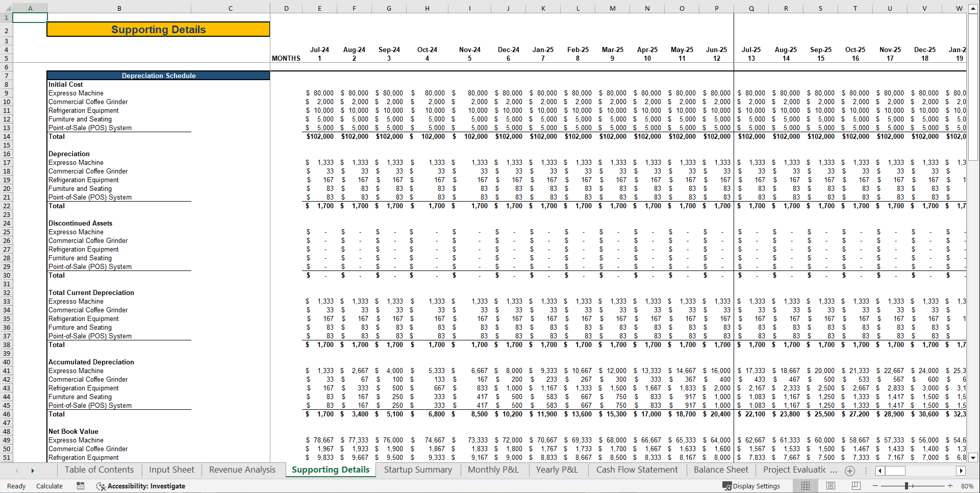The image size is (980, 493).
Task: Click the next sheet navigation arrow
Action: click(x=33, y=470)
